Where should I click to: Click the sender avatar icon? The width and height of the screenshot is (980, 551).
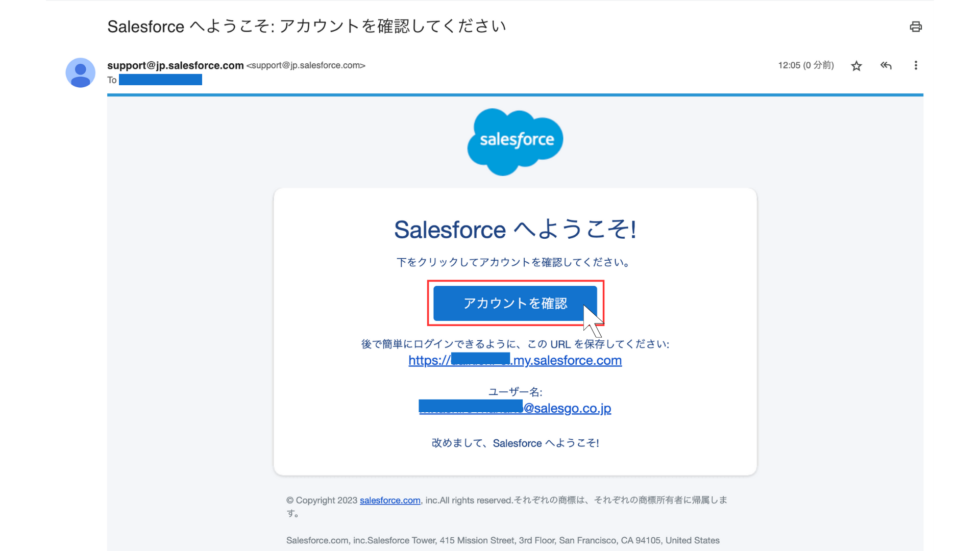tap(80, 72)
